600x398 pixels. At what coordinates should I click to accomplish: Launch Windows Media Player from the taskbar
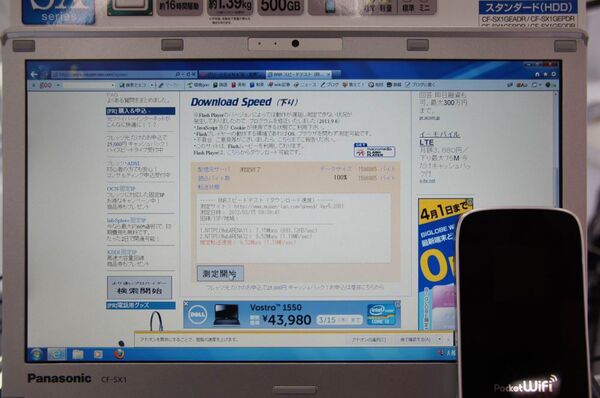98,355
